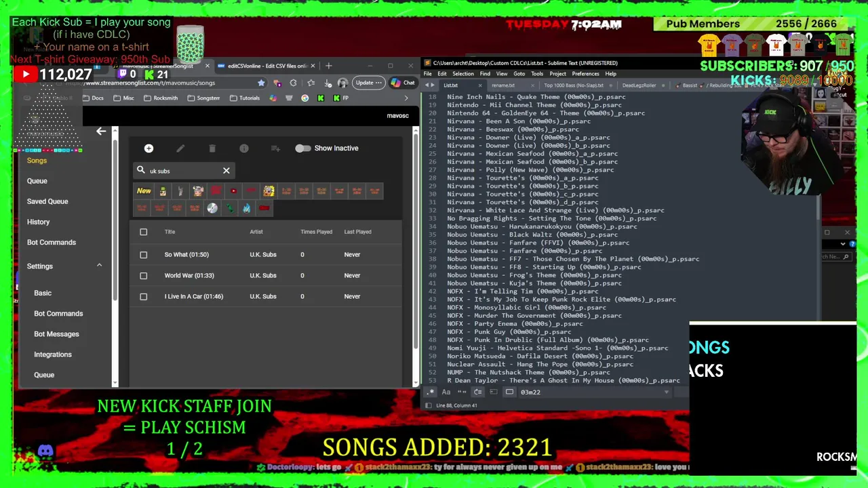Open the Docs bookmark folder

(93, 98)
